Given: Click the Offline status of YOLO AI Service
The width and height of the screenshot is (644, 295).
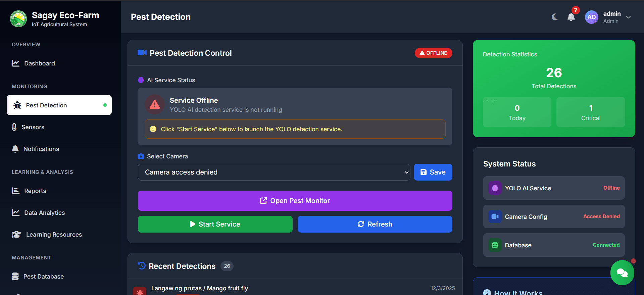Looking at the screenshot, I should pos(611,188).
